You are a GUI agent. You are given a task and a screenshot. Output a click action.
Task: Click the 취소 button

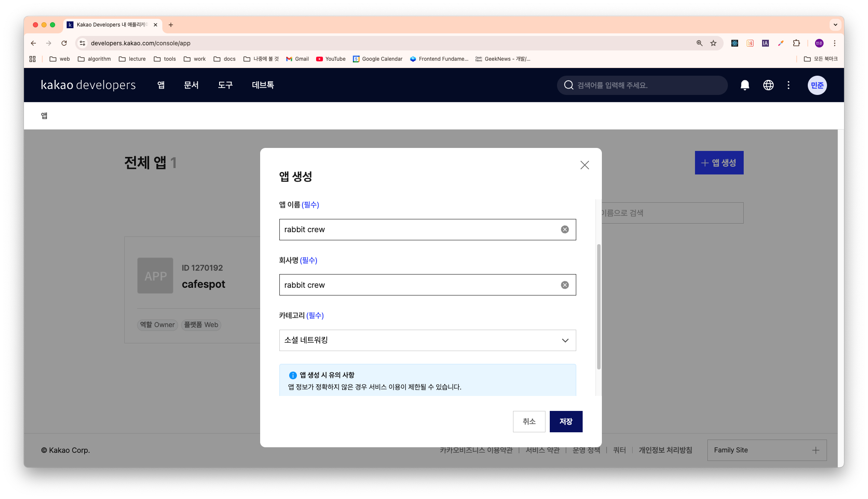(x=529, y=422)
